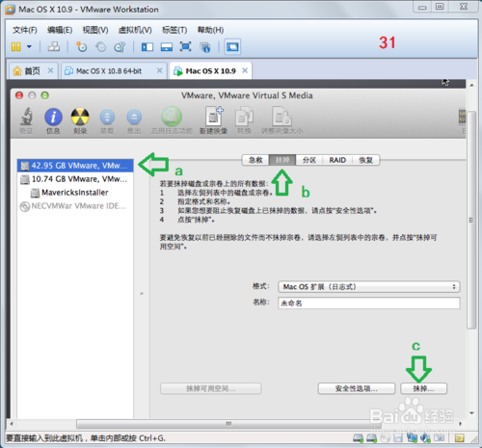The height and width of the screenshot is (448, 482).
Task: Click the convert image icon
Action: 244,121
